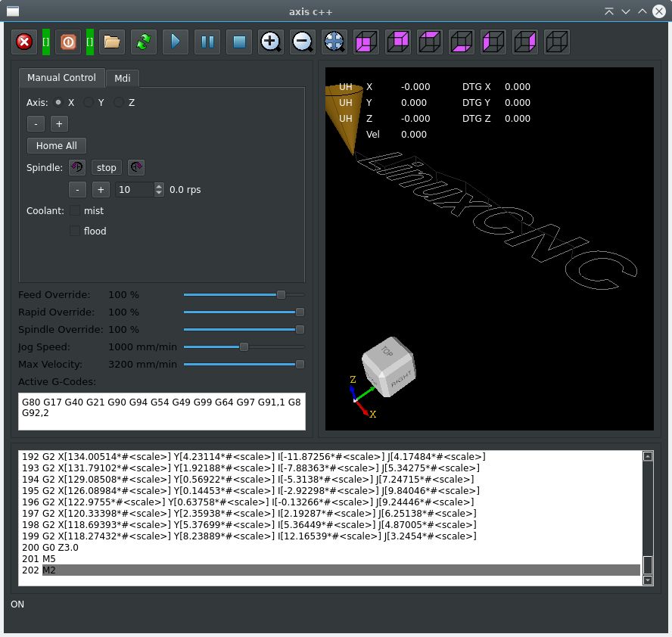The width and height of the screenshot is (672, 637).
Task: Click the DTG X readout value
Action: click(518, 86)
